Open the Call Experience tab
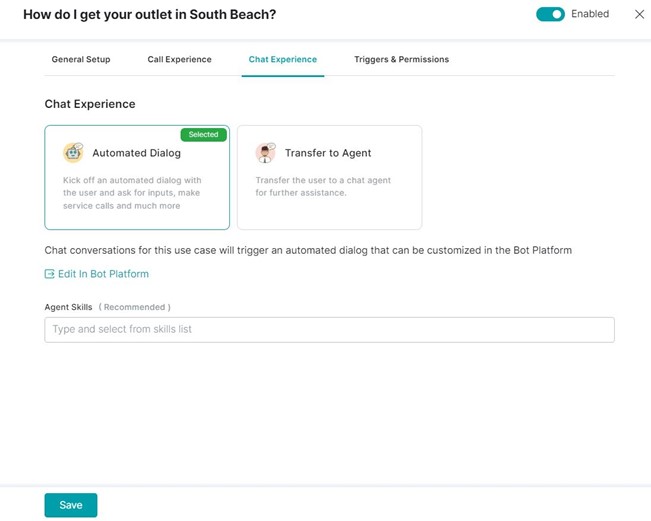The height and width of the screenshot is (521, 651). click(x=179, y=60)
